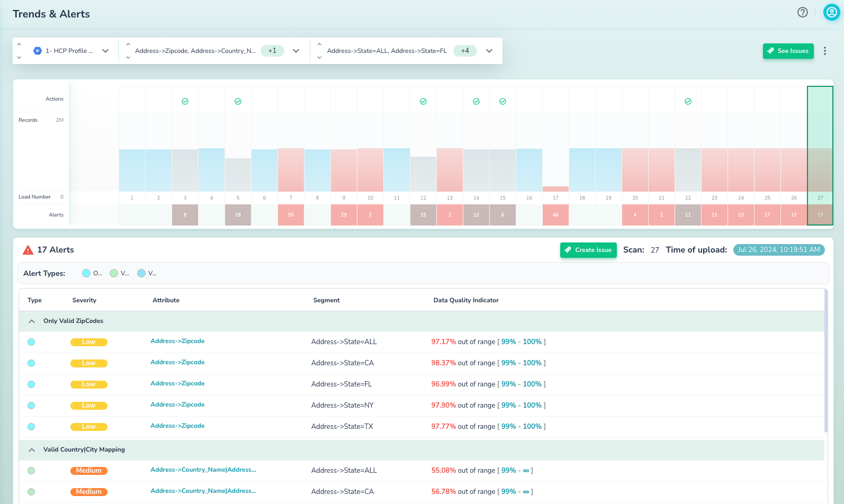The height and width of the screenshot is (504, 844).
Task: Sort by the Data Quality Indicator column
Action: point(465,300)
